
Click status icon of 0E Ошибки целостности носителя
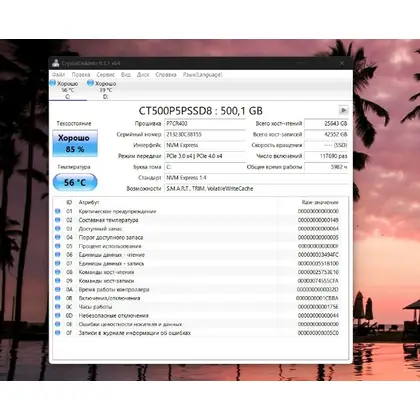(x=58, y=324)
